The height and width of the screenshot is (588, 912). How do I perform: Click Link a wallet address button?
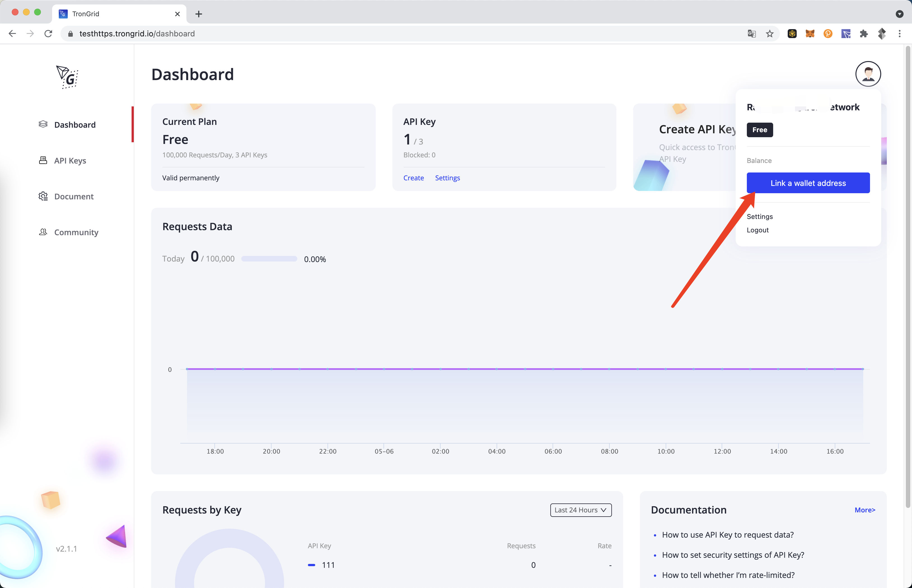coord(808,183)
